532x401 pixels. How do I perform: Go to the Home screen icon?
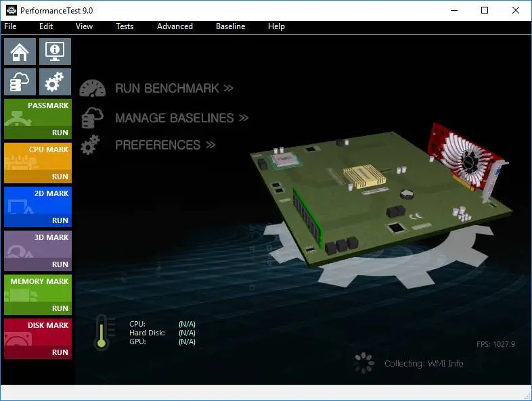pos(20,51)
